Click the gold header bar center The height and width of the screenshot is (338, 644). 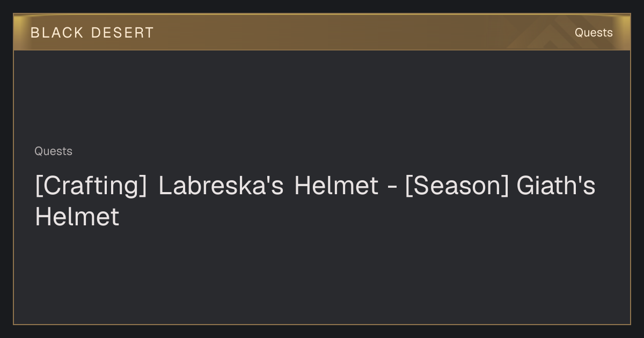[x=322, y=32]
